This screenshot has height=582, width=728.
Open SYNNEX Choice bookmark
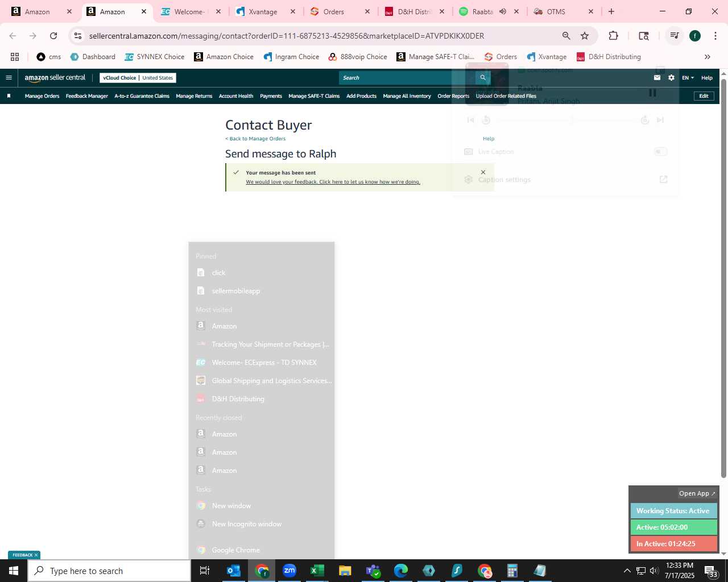click(x=155, y=57)
